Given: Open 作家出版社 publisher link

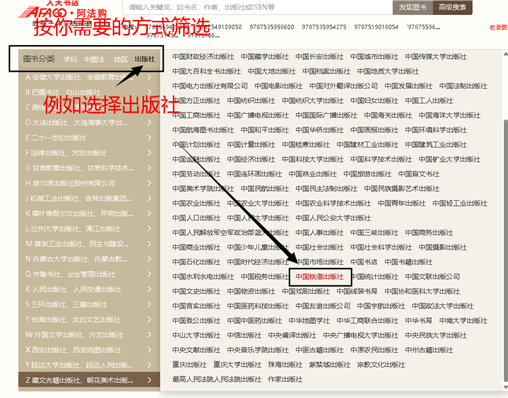Looking at the screenshot, I should point(285,379).
